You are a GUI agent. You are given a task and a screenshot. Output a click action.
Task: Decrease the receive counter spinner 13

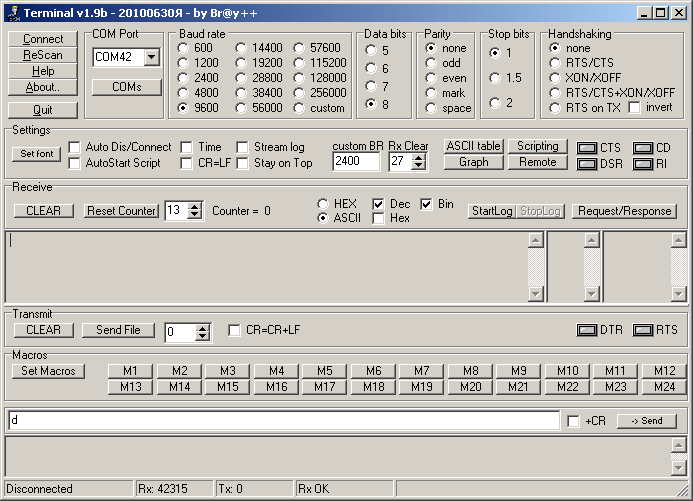194,214
